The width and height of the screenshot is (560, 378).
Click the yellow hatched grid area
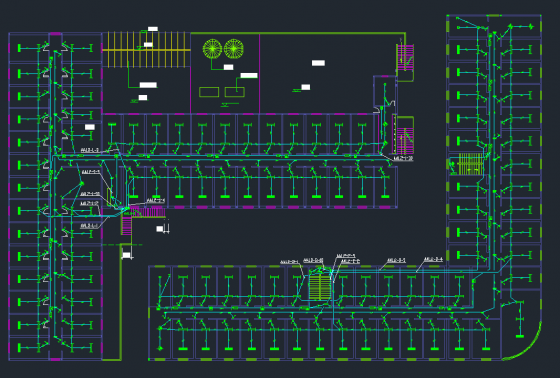point(146,50)
